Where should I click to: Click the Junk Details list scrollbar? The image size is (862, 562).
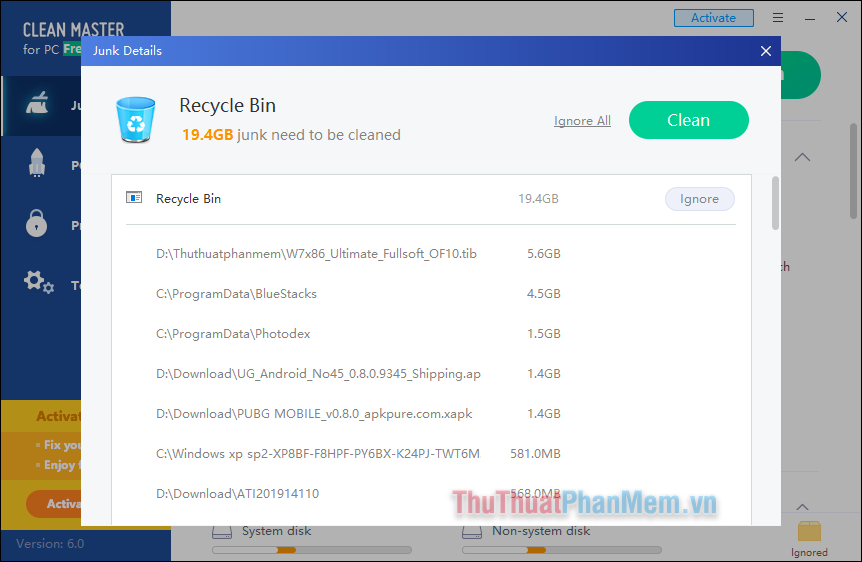(x=775, y=203)
